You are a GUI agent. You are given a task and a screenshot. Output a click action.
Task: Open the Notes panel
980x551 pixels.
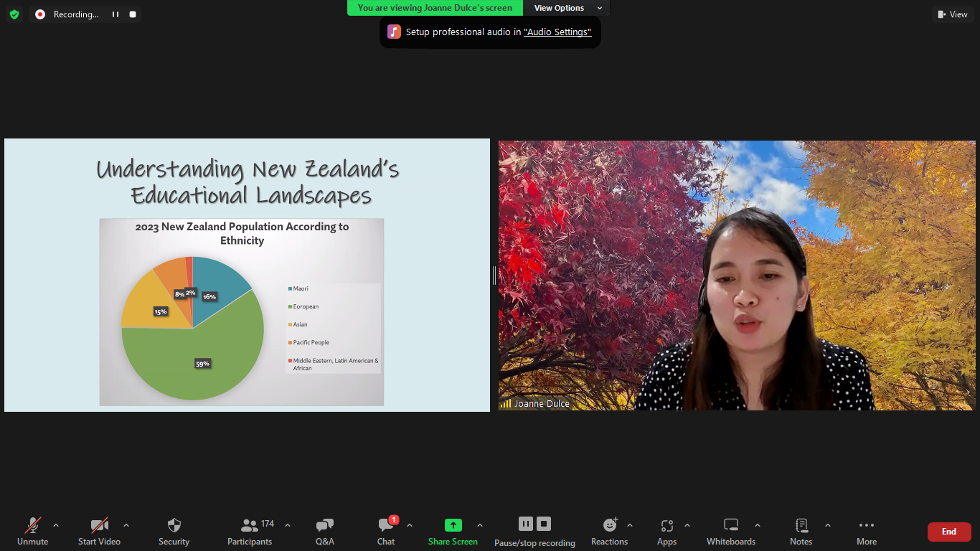point(801,531)
